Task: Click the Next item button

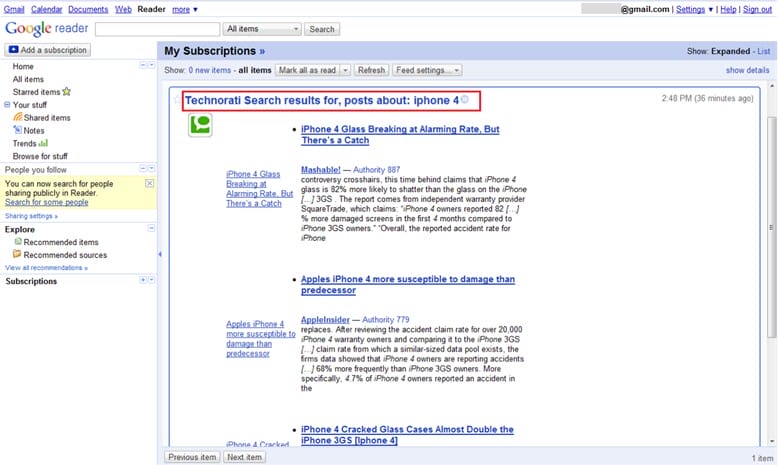Action: 244,457
